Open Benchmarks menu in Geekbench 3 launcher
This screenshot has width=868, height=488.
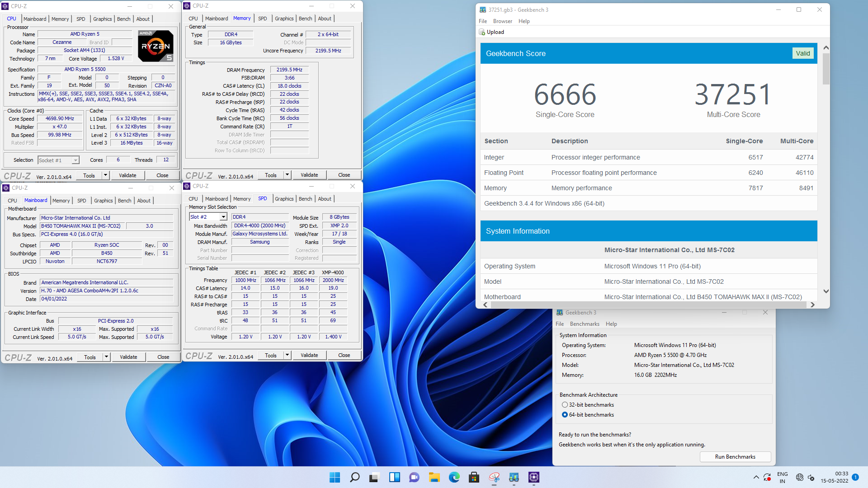pos(585,324)
